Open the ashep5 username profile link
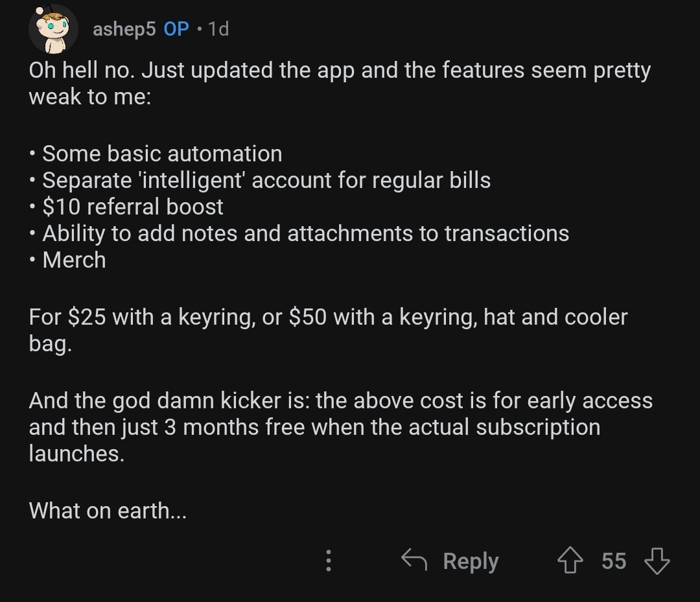This screenshot has width=700, height=602. [x=124, y=29]
